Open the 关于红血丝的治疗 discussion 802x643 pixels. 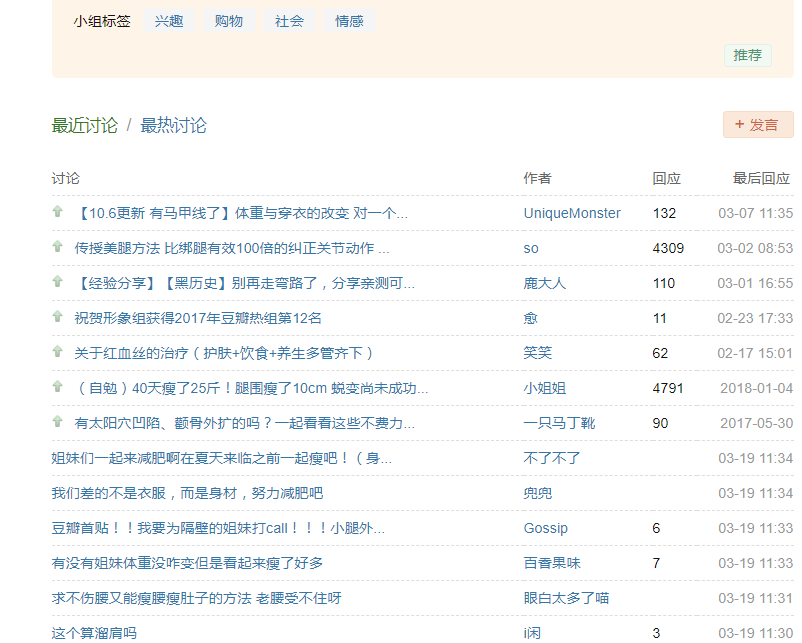(224, 353)
